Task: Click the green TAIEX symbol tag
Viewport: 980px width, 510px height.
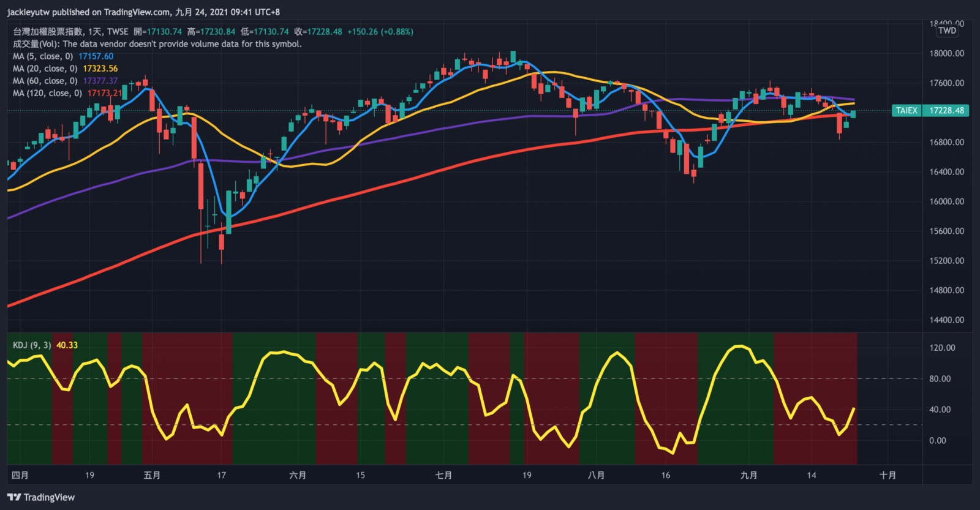Action: (x=907, y=111)
